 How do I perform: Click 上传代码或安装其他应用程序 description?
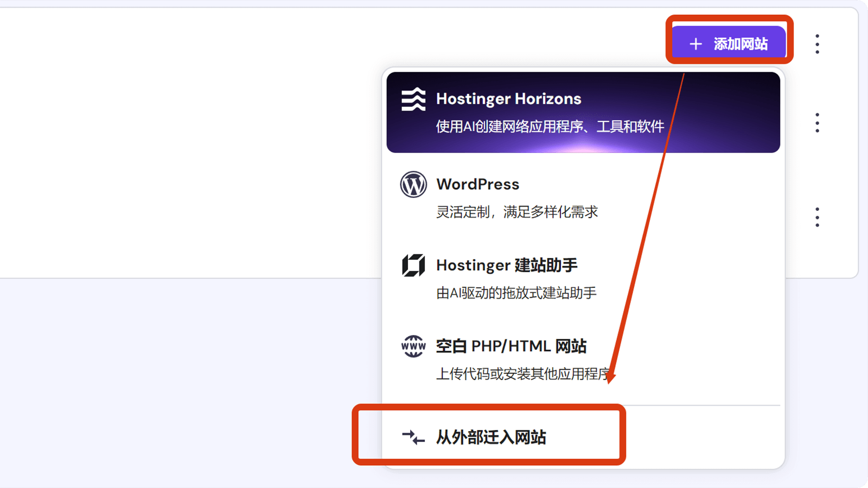[523, 374]
